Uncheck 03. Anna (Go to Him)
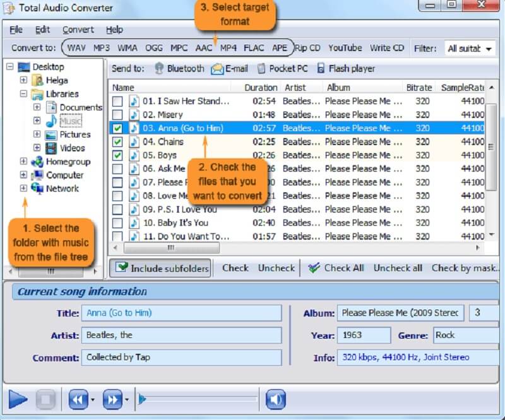This screenshot has height=420, width=505. (x=118, y=128)
